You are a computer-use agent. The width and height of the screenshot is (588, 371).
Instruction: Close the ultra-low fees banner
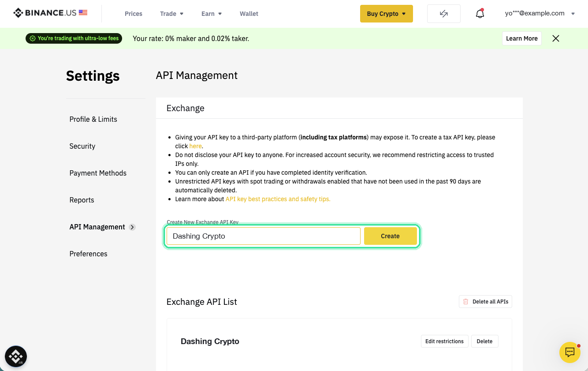556,38
